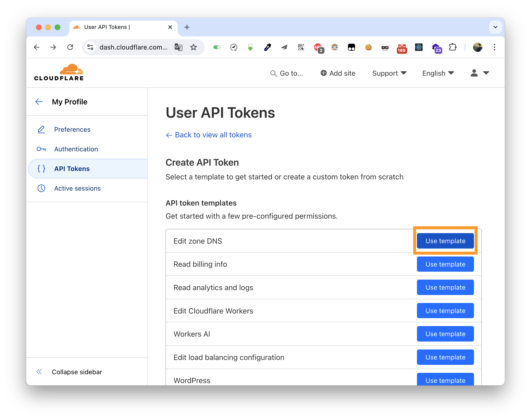The height and width of the screenshot is (420, 531).
Task: Click the face with glasses extension icon
Action: [x=335, y=47]
